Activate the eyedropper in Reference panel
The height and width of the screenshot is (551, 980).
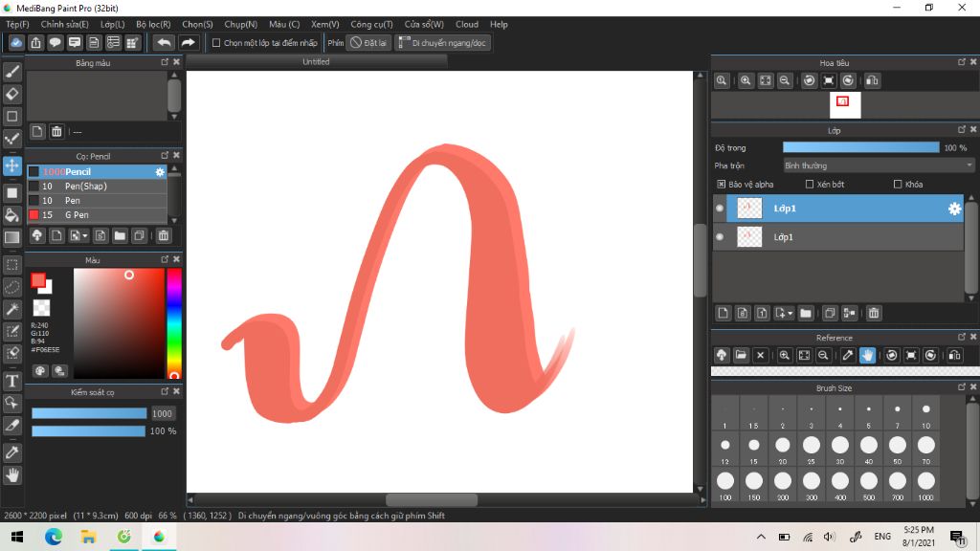click(x=848, y=355)
